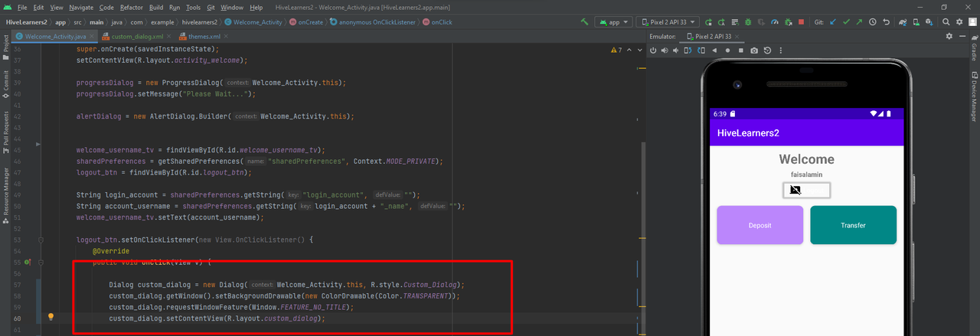
Task: Open the Device Manager toolbar icon
Action: [916, 22]
